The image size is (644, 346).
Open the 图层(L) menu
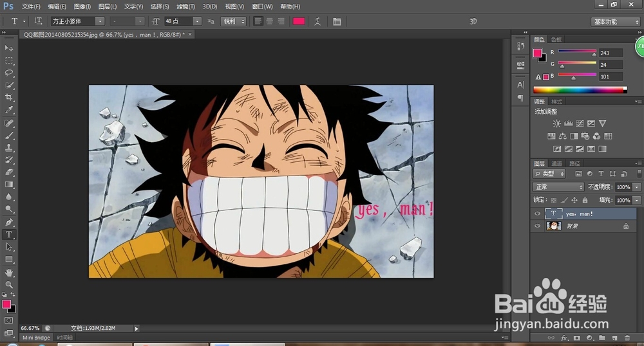point(108,6)
